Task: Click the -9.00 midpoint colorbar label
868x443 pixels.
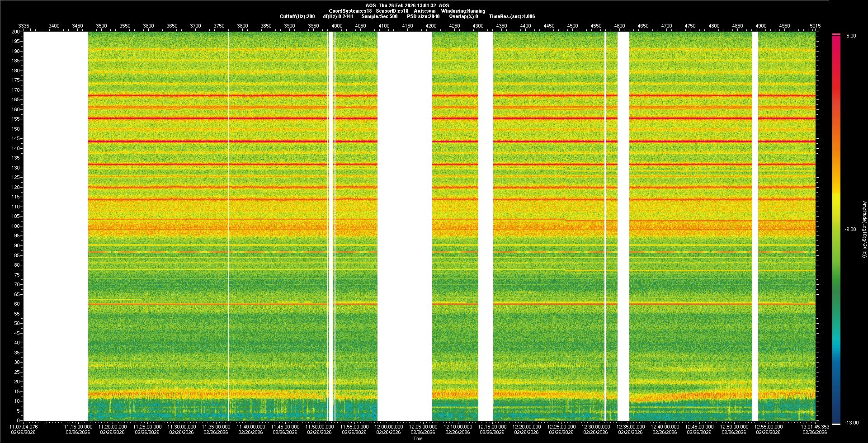Action: click(x=850, y=229)
